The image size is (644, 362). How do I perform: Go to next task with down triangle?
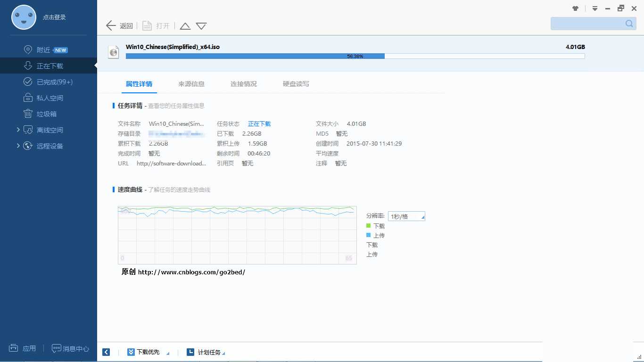201,26
